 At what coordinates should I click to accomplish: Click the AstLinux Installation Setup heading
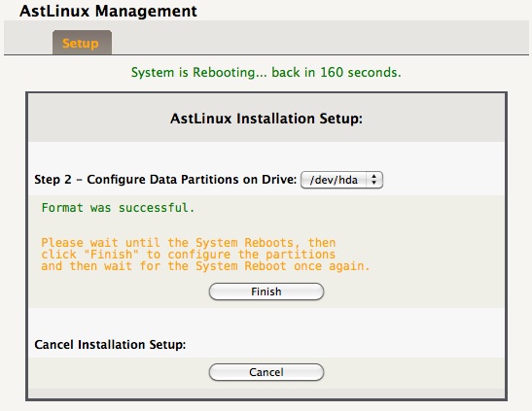tap(266, 119)
